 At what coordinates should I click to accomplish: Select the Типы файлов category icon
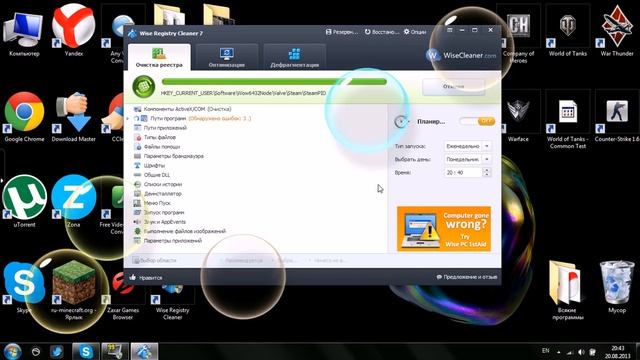click(138, 137)
